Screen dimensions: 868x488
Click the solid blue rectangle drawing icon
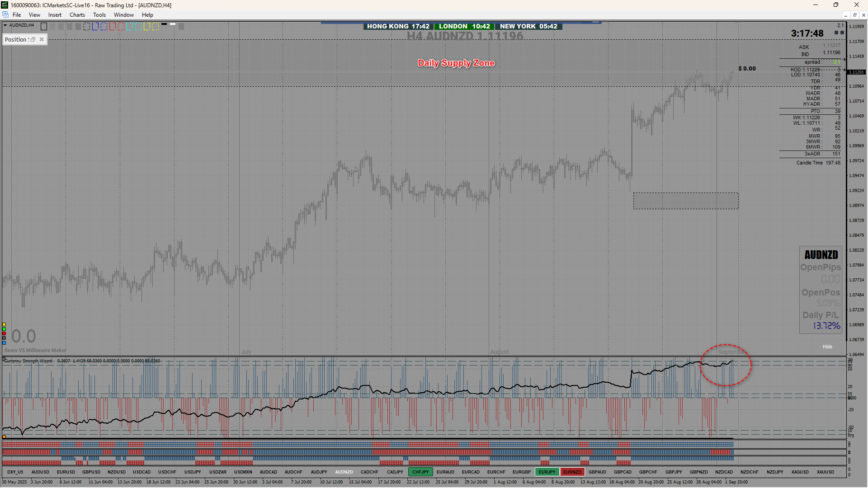(x=95, y=27)
